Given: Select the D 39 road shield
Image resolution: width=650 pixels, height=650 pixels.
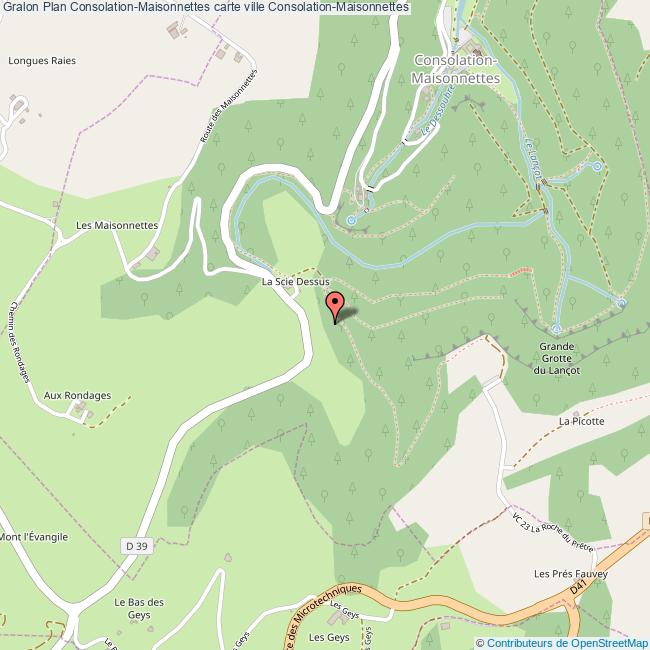Looking at the screenshot, I should [137, 546].
